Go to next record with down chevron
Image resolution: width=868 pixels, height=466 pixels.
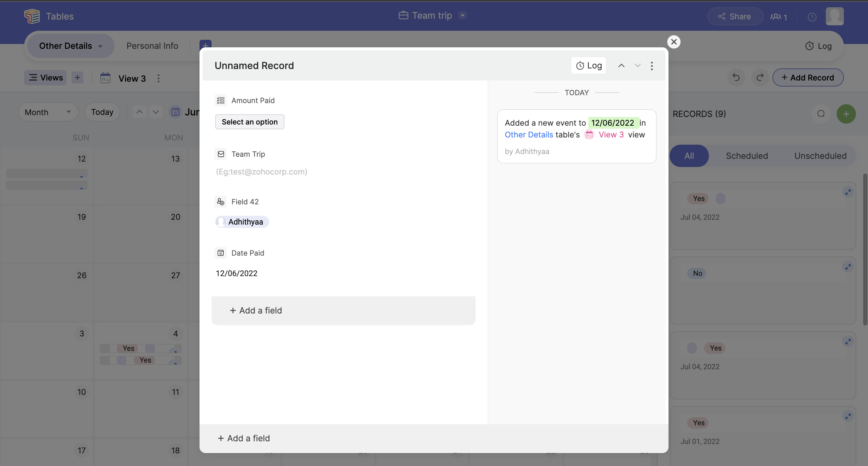637,66
